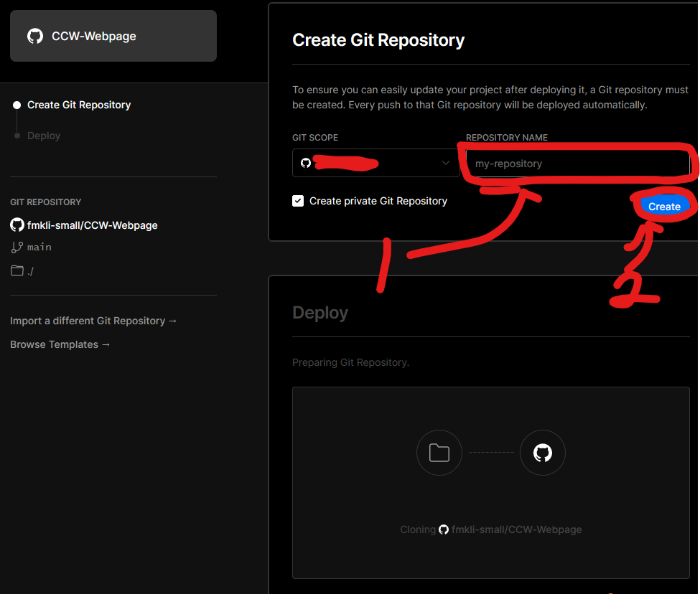Click the GitHub icon beside fmkli-small/CCW-Webpage in the sidebar
700x594 pixels.
[x=17, y=225]
